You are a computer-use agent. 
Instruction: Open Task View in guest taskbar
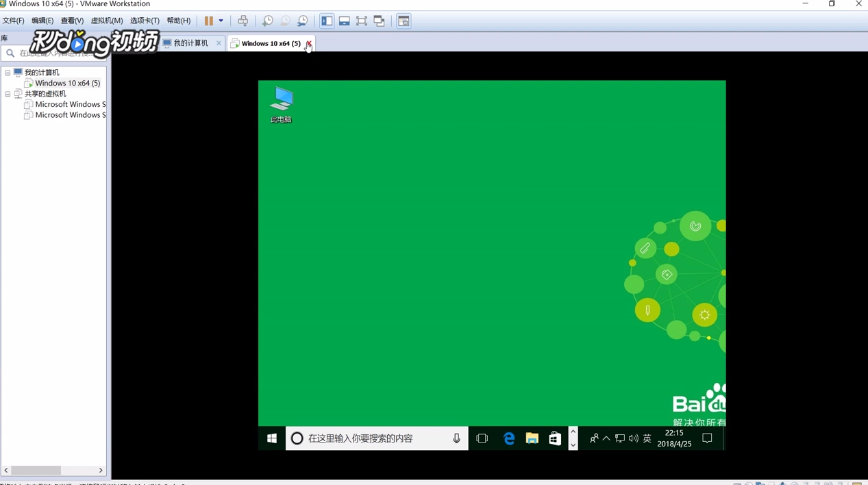click(482, 438)
